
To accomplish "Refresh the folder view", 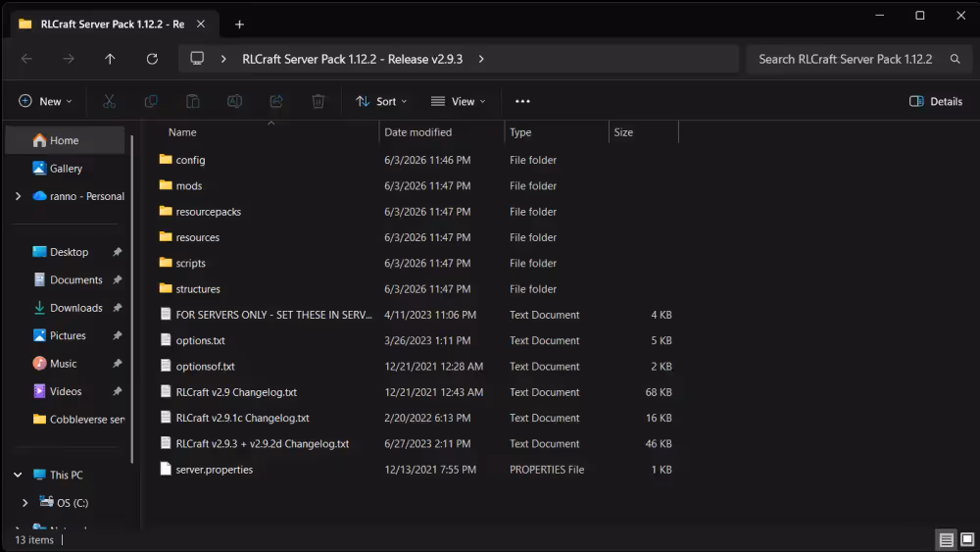I will pyautogui.click(x=152, y=59).
